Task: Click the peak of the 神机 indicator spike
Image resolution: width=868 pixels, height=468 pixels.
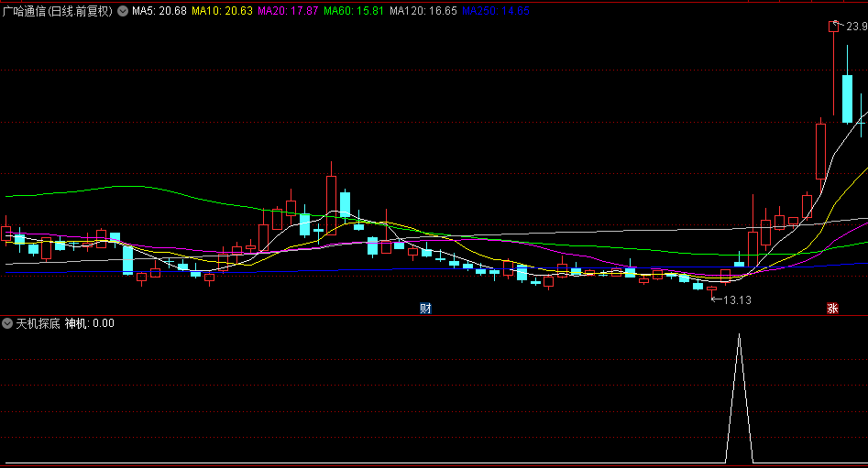Action: (739, 334)
